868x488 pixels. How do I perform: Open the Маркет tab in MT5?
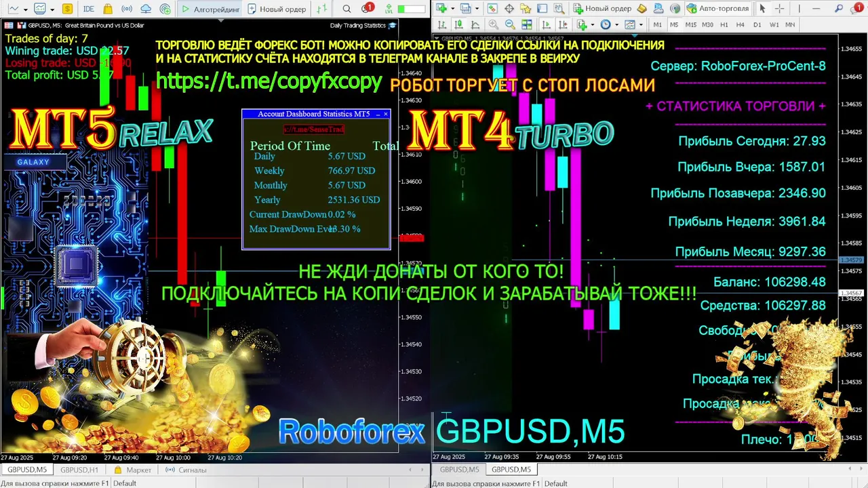134,470
